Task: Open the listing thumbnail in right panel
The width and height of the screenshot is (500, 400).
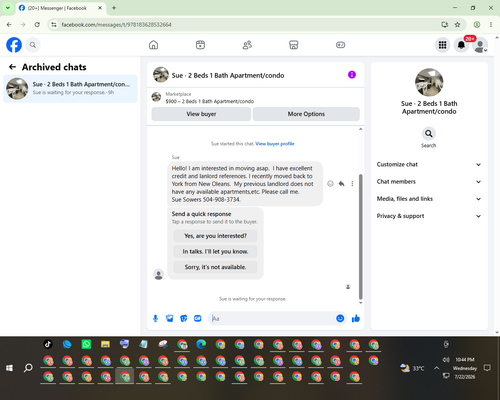Action: coord(429,82)
